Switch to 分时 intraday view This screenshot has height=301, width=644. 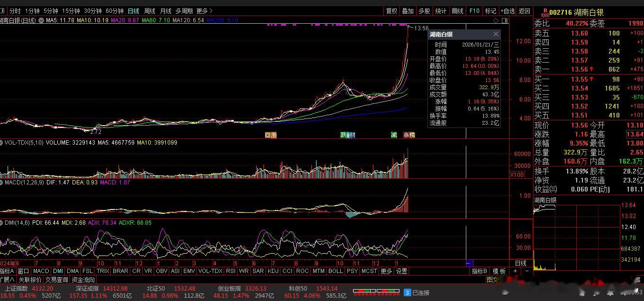pos(15,11)
